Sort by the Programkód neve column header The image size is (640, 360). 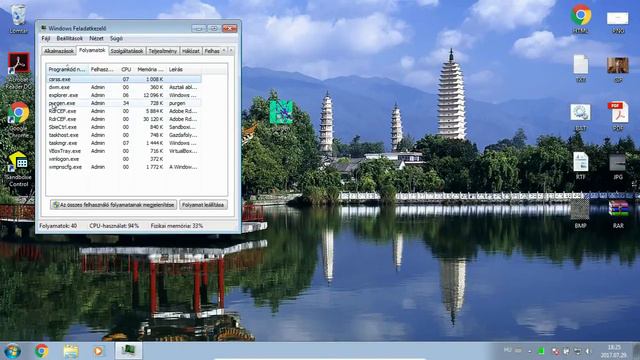pyautogui.click(x=67, y=69)
